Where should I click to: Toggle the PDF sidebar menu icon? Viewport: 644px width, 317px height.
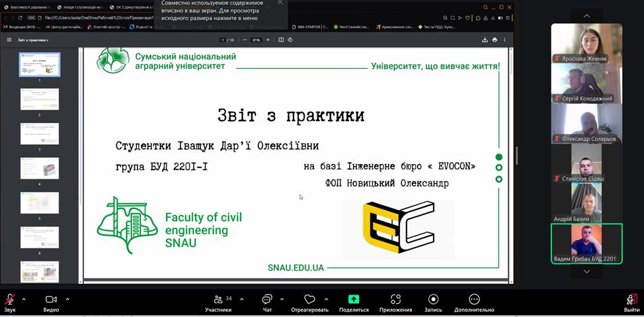tap(9, 40)
